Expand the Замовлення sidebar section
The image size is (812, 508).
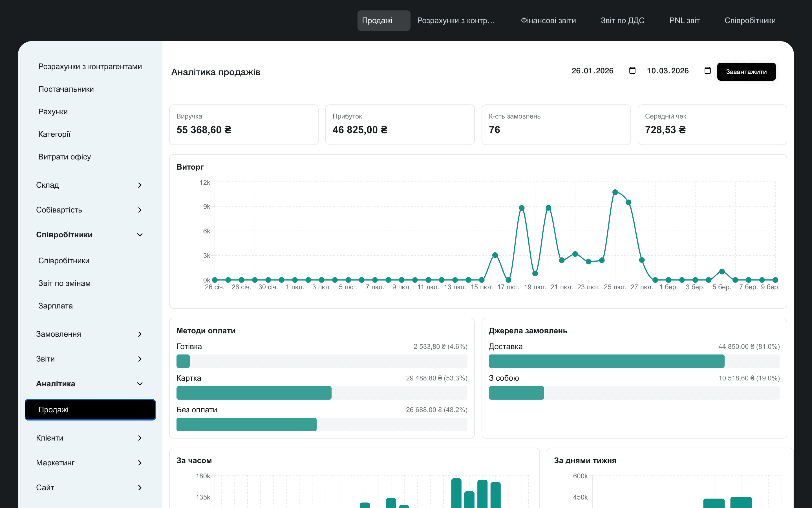(x=90, y=334)
